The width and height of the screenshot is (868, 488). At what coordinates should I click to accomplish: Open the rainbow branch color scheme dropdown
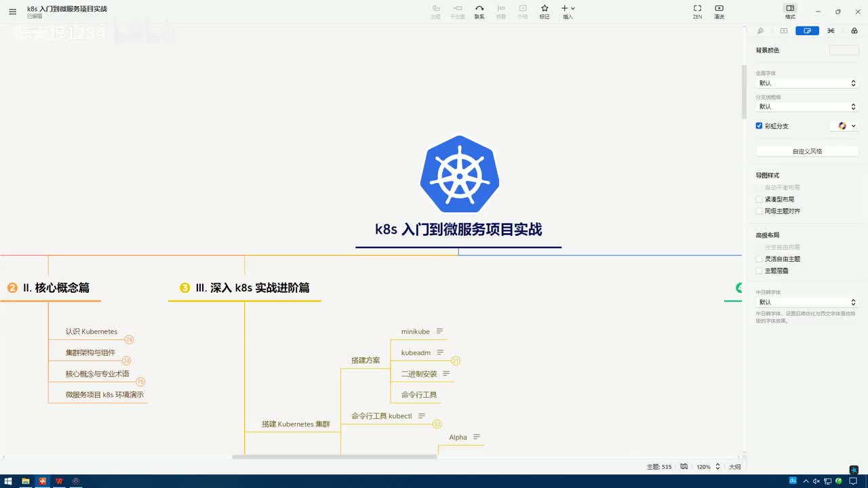844,125
